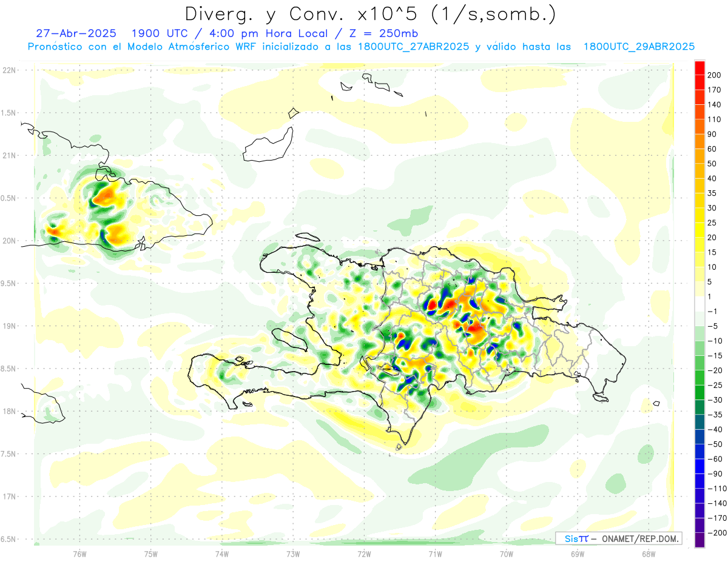Image resolution: width=728 pixels, height=562 pixels.
Task: Click the "-170" colorbar value
Action: [x=717, y=518]
